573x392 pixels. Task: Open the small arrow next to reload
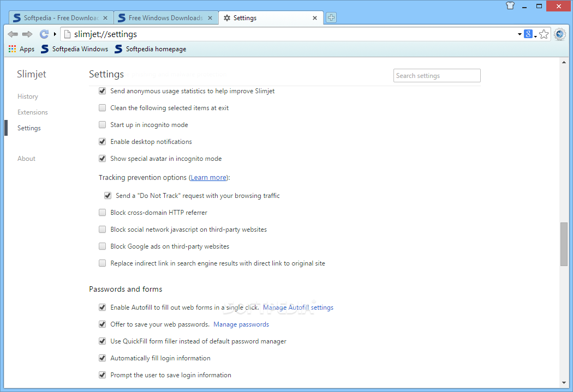(x=55, y=34)
